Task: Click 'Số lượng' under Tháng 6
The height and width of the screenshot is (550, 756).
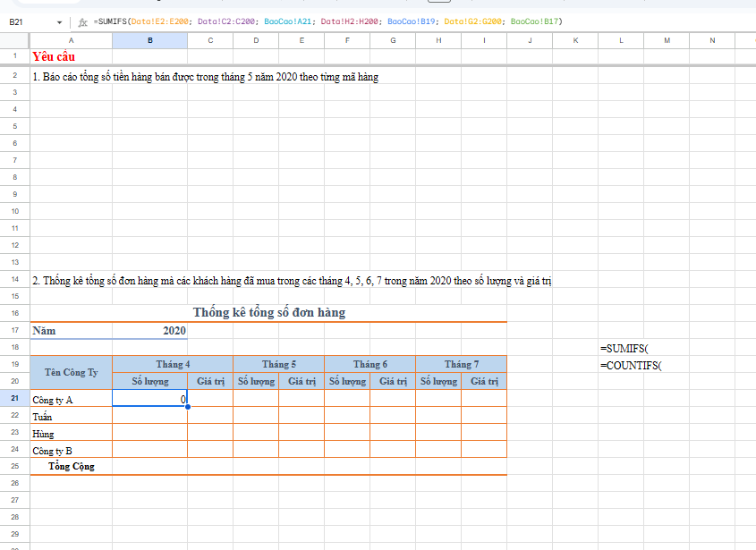Action: click(x=347, y=381)
